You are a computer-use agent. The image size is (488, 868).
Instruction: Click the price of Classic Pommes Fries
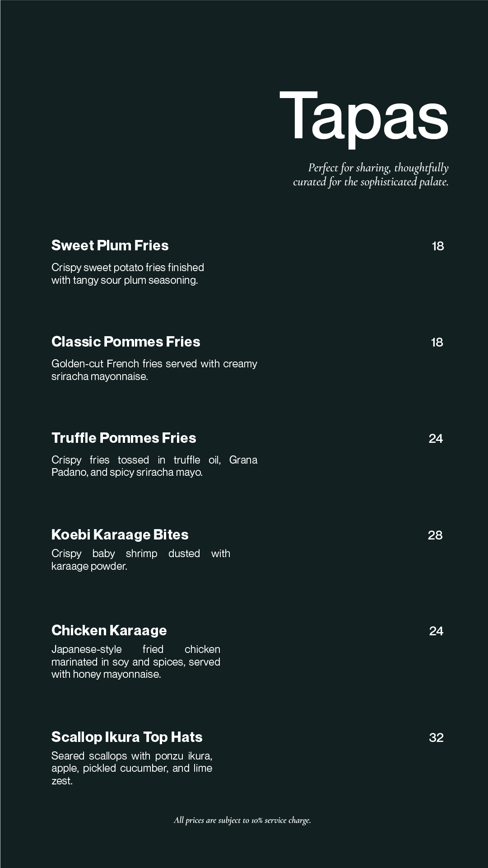pos(437,343)
